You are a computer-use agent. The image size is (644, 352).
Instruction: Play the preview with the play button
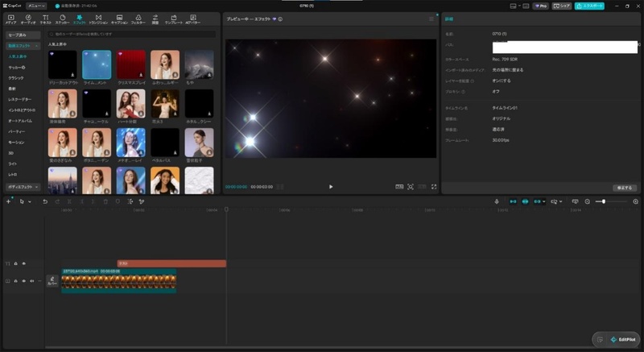pyautogui.click(x=331, y=187)
